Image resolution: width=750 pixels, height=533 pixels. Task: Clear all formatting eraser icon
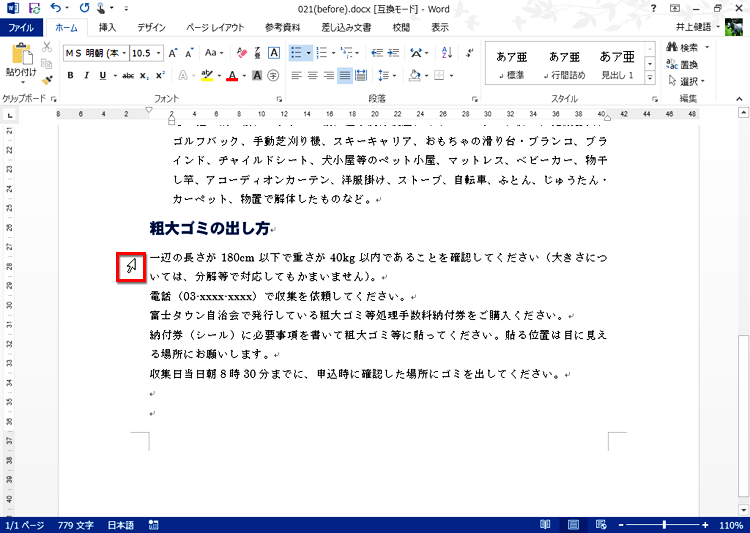[x=242, y=53]
